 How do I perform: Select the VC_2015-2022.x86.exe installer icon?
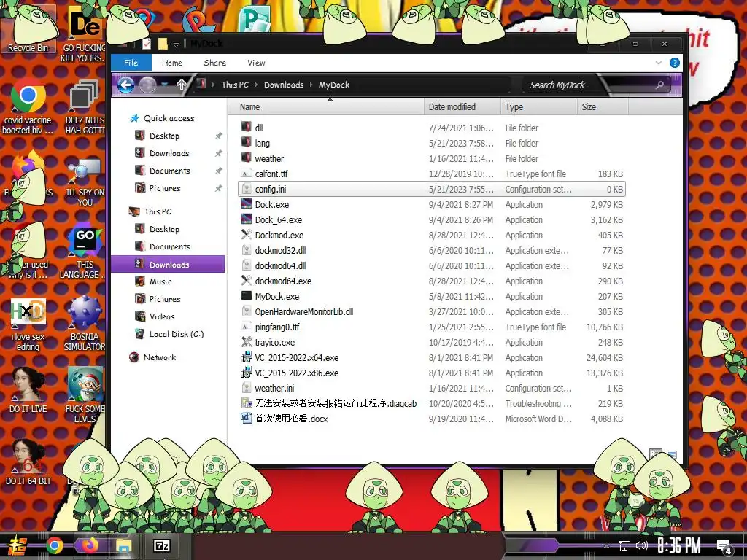[247, 373]
